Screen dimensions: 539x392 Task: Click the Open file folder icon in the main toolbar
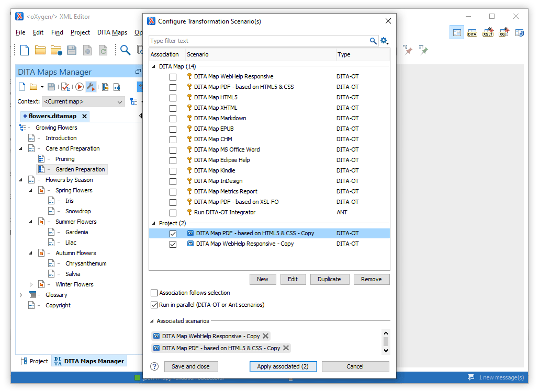pos(40,50)
